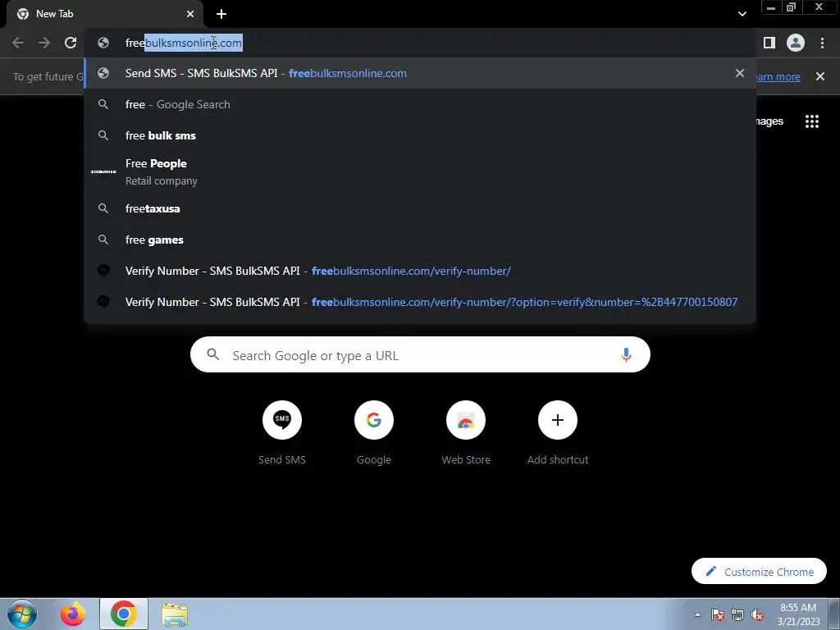Reload the page with the refresh icon
The width and height of the screenshot is (840, 630).
(71, 43)
